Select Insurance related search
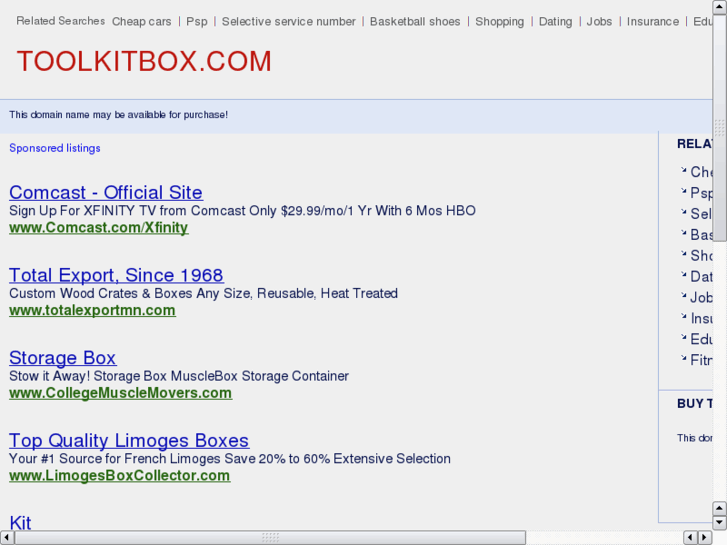 (653, 21)
